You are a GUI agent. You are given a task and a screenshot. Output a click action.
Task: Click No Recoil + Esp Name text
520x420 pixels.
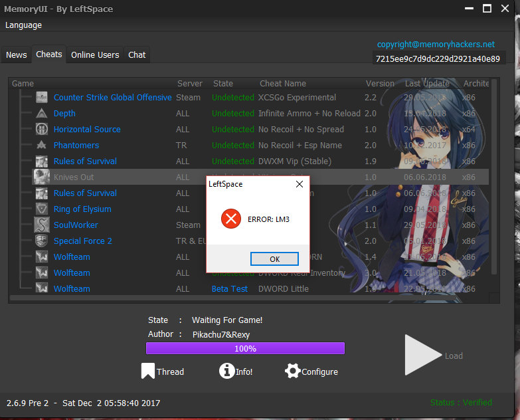(x=300, y=146)
